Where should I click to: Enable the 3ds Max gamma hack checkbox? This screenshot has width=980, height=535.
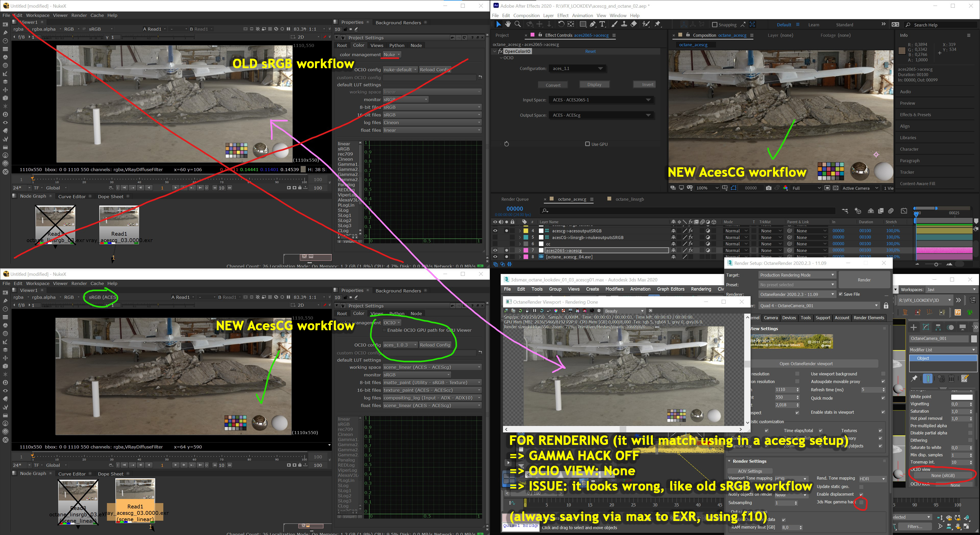[861, 502]
